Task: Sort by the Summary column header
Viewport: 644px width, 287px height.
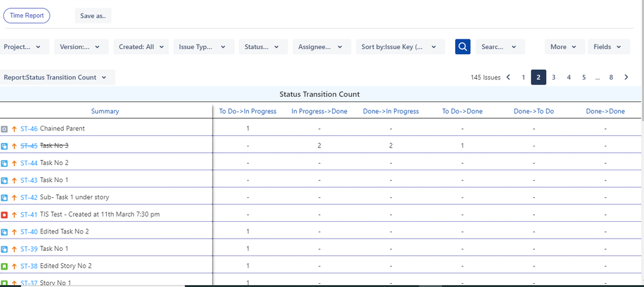Action: [105, 111]
